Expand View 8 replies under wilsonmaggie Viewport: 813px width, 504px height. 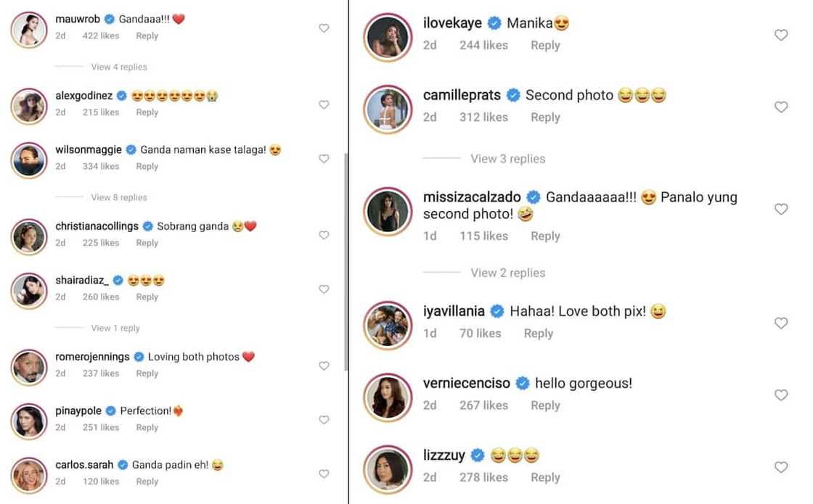coord(118,197)
